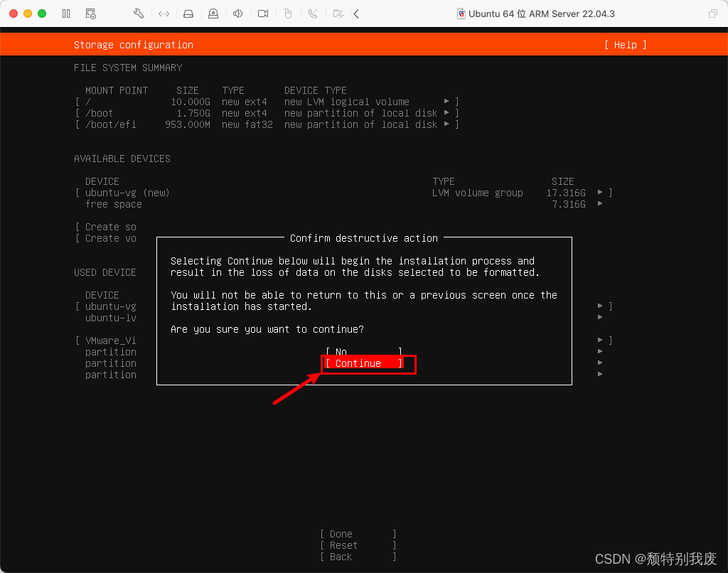Click the camera device icon
Screen dimensions: 728x573
(263, 14)
